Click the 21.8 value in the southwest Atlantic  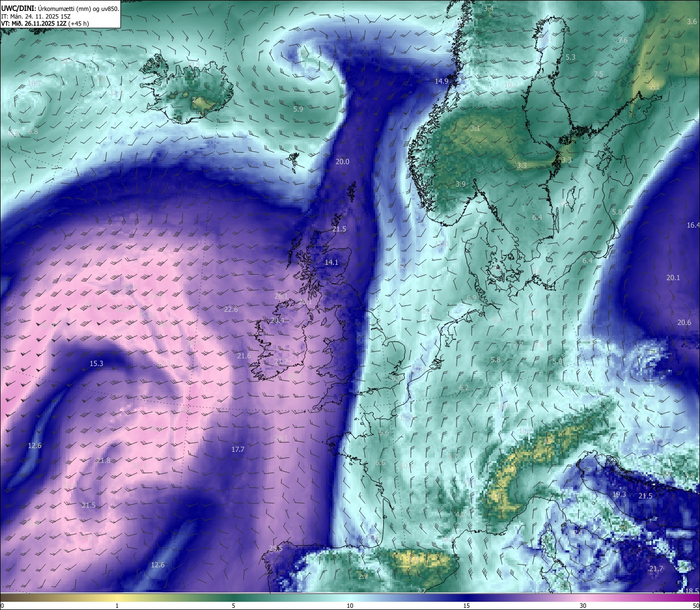(103, 460)
